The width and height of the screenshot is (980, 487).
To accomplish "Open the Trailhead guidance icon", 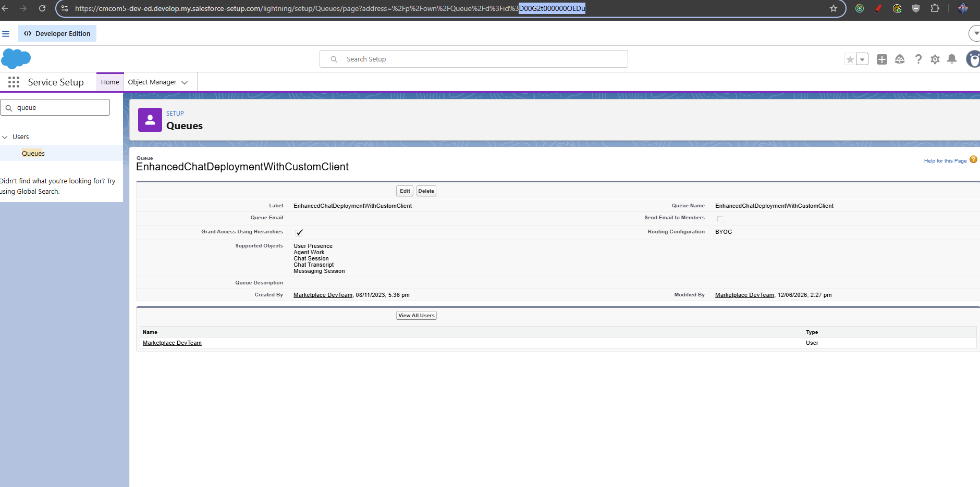I will click(x=900, y=59).
